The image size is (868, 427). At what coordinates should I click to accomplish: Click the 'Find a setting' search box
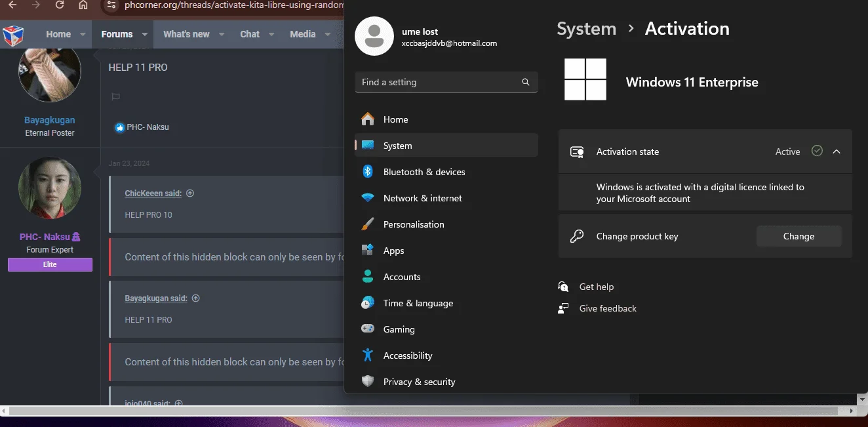[446, 82]
